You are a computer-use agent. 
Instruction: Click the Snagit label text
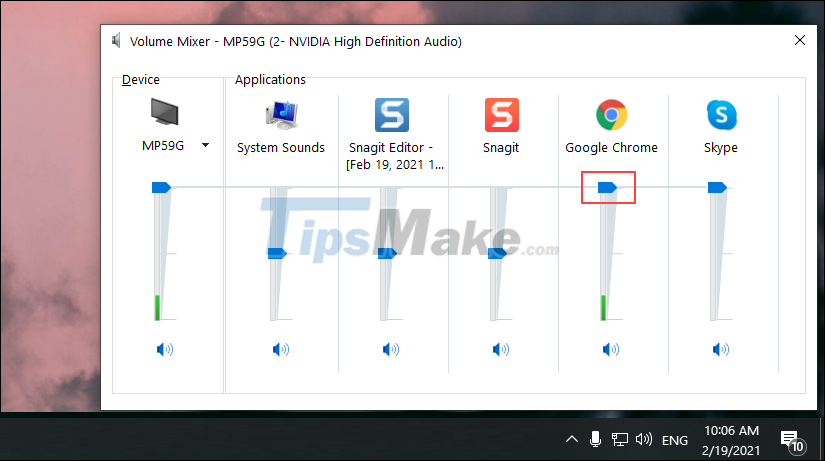coord(501,148)
